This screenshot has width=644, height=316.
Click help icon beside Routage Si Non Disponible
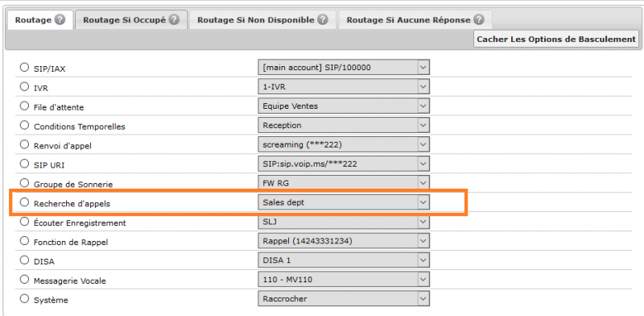coord(323,19)
